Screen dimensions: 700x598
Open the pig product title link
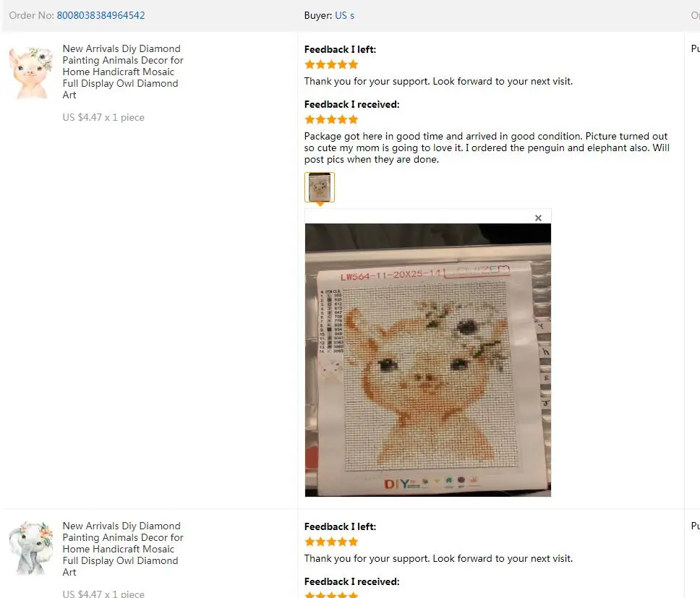[x=123, y=72]
